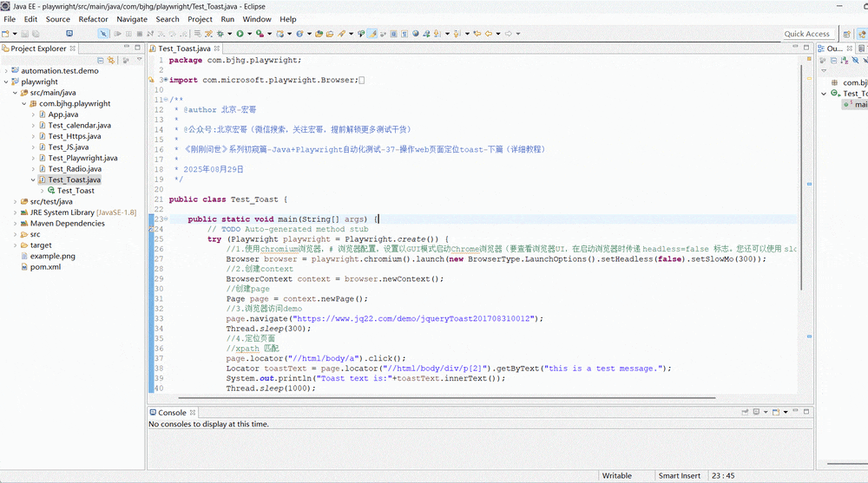Image resolution: width=868 pixels, height=483 pixels.
Task: Click the Open Perspective icon beside Quick Access
Action: point(846,34)
